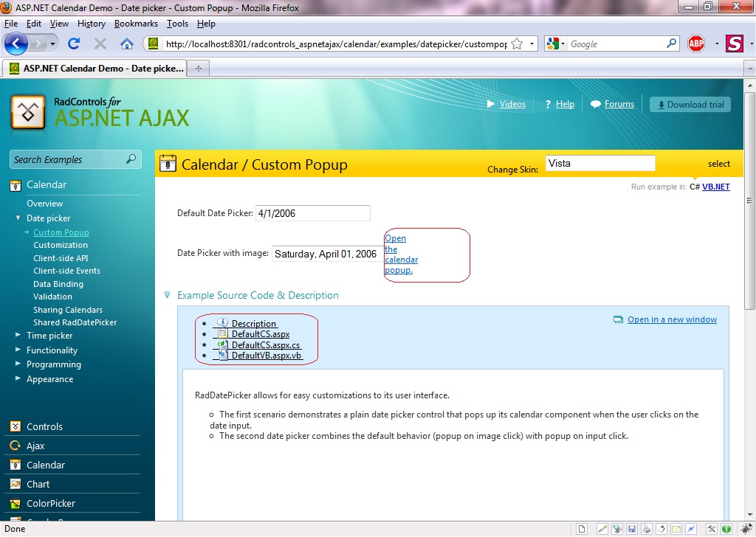Click the select button beside skin box

pyautogui.click(x=718, y=164)
